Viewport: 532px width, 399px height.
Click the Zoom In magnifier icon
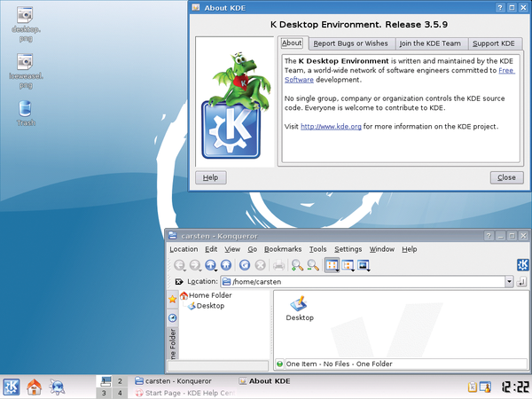pos(297,265)
